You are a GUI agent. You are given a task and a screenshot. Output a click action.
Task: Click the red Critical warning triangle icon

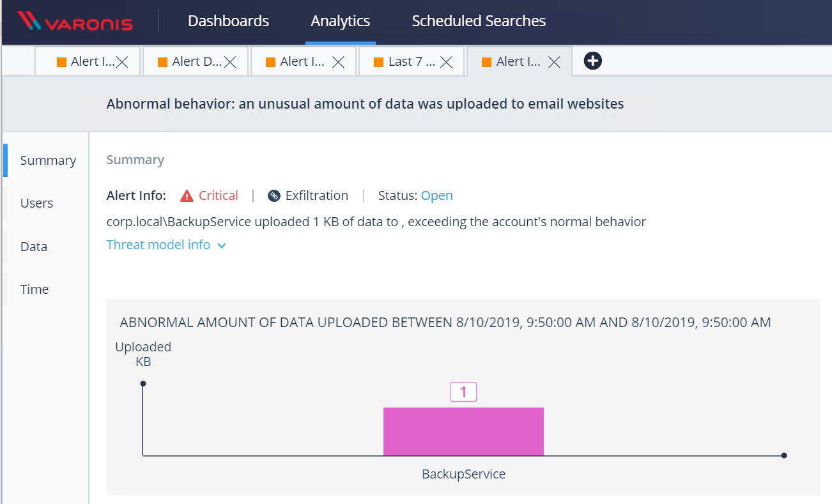click(x=187, y=196)
